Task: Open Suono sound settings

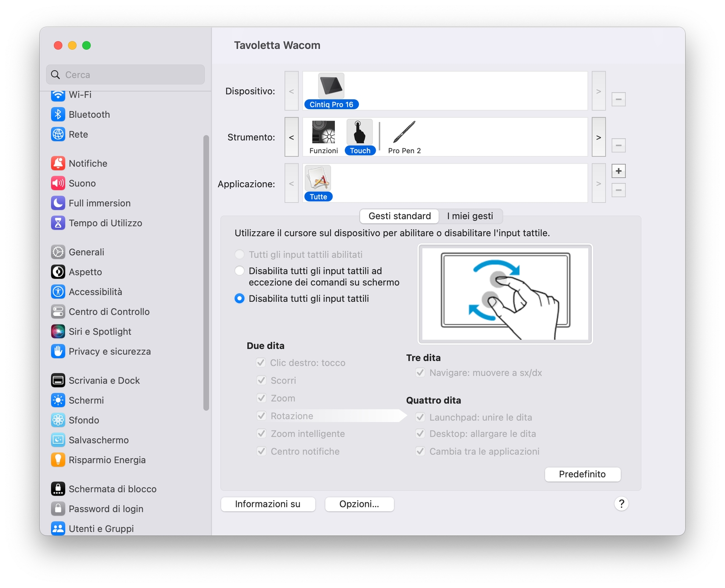Action: [x=73, y=183]
